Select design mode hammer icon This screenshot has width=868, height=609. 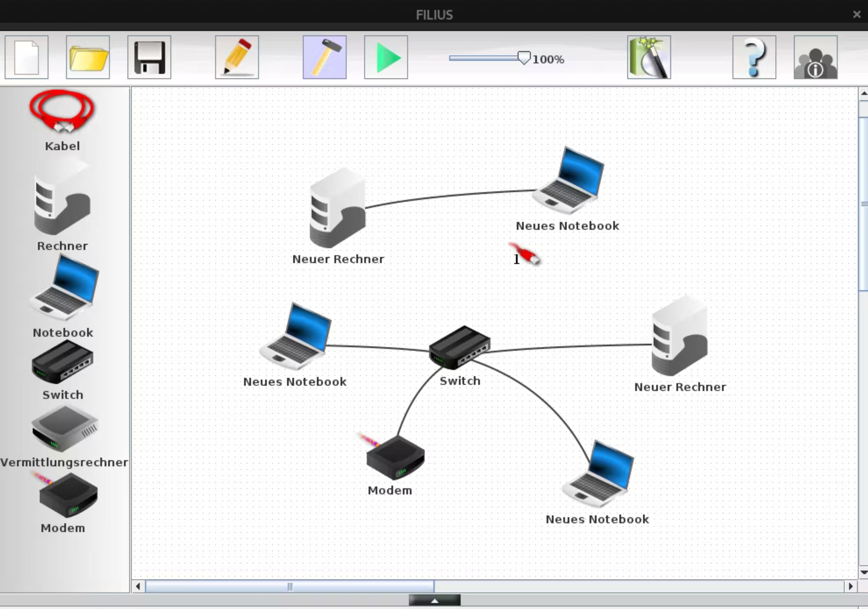(x=325, y=58)
